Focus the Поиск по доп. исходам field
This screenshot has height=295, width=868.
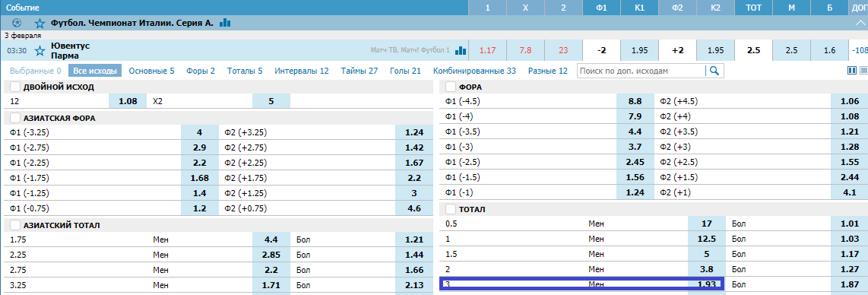coord(641,71)
